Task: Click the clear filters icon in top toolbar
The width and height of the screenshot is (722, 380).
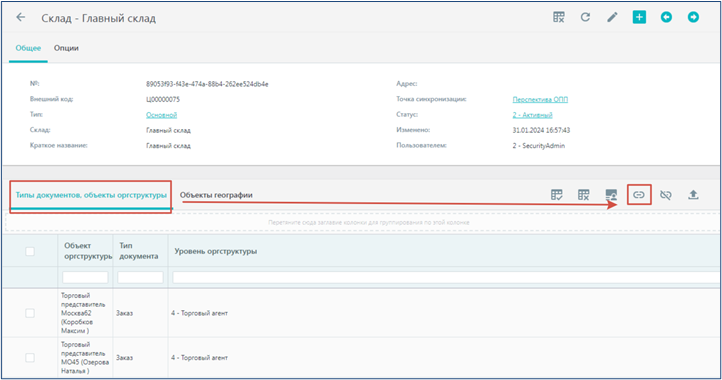Action: point(559,18)
